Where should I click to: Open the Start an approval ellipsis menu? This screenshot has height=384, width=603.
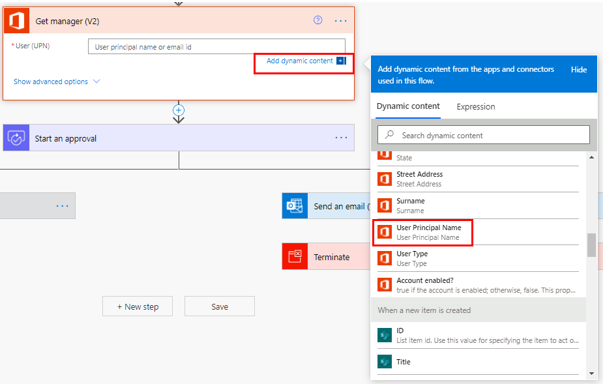pos(341,138)
